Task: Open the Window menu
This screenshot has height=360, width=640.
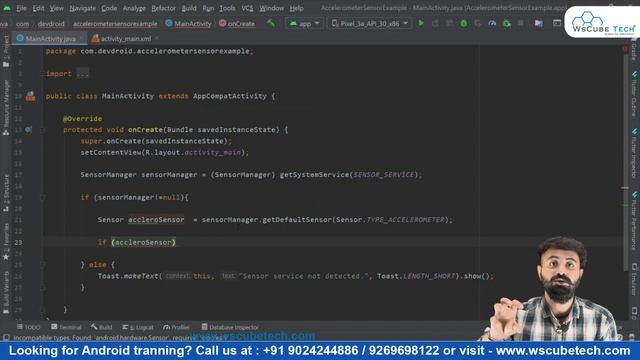Action: tap(271, 8)
